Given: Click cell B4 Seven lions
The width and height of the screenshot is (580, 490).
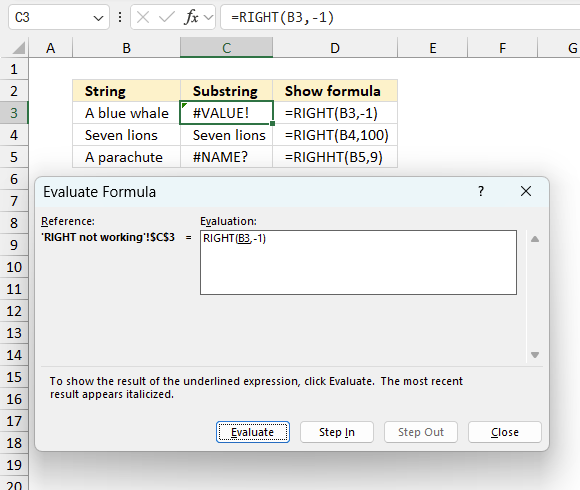Looking at the screenshot, I should pos(127,135).
